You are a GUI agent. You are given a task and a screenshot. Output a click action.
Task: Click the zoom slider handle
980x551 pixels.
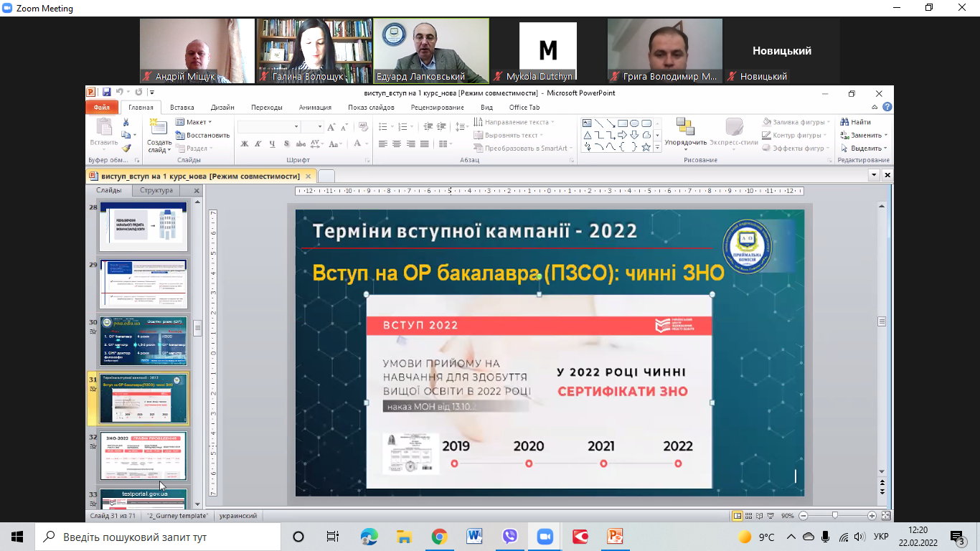click(x=834, y=516)
